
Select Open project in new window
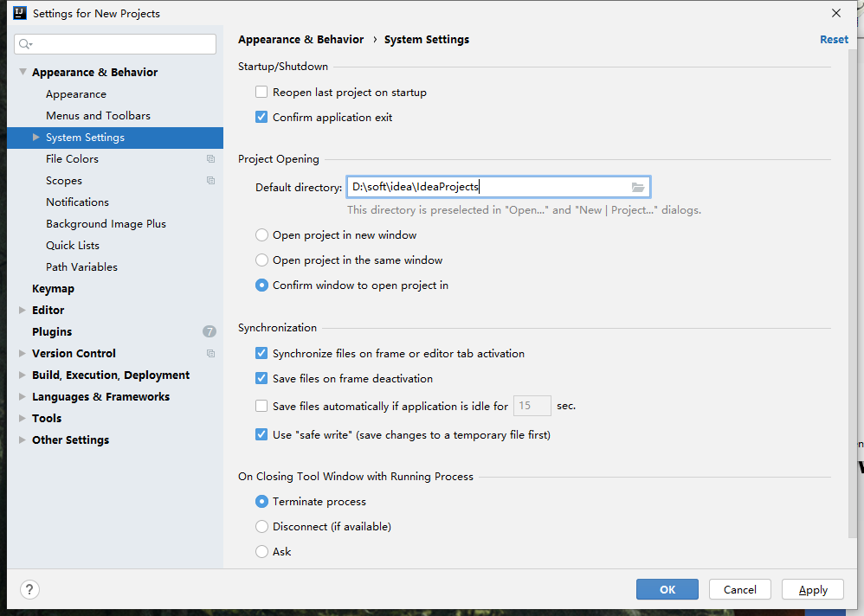pyautogui.click(x=261, y=235)
